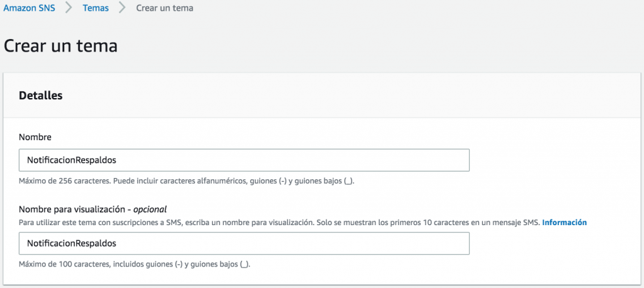Click the 'Máximo de 256 caracteres' hint text
The height and width of the screenshot is (288, 644).
[191, 181]
